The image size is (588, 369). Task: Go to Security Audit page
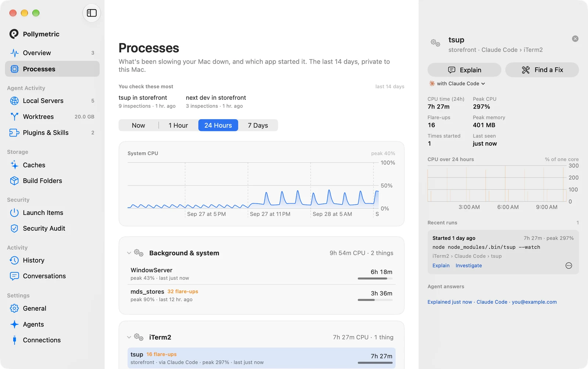pos(52,228)
